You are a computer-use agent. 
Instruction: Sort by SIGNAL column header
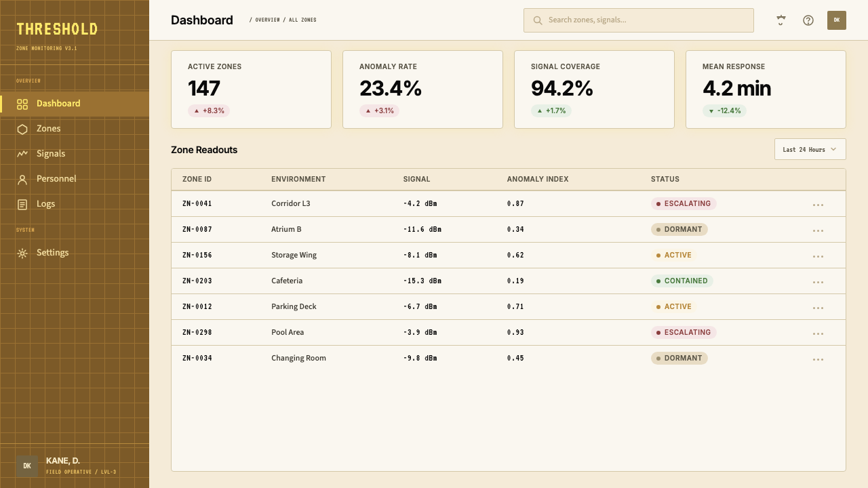[x=416, y=180]
